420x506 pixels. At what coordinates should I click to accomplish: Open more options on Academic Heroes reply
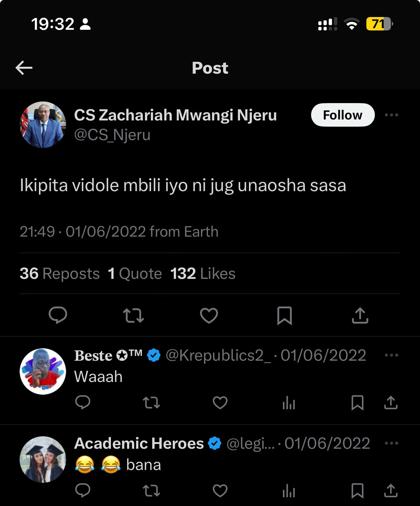tap(391, 443)
